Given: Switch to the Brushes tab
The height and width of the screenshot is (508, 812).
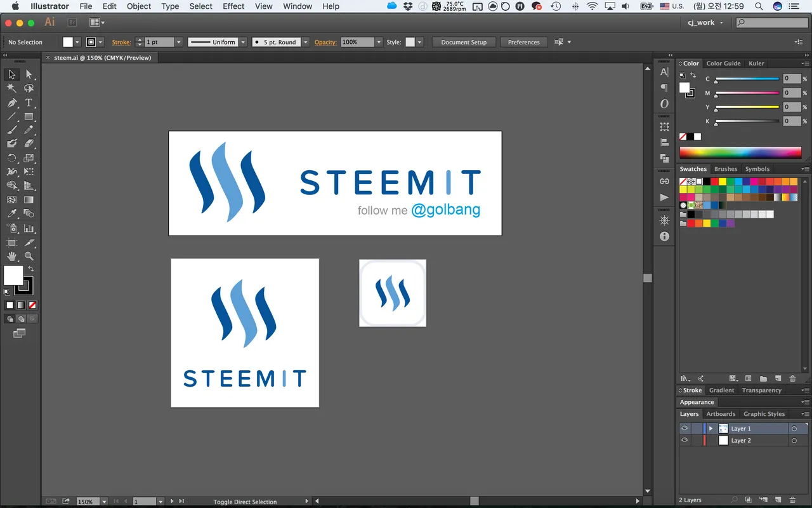Looking at the screenshot, I should [726, 169].
